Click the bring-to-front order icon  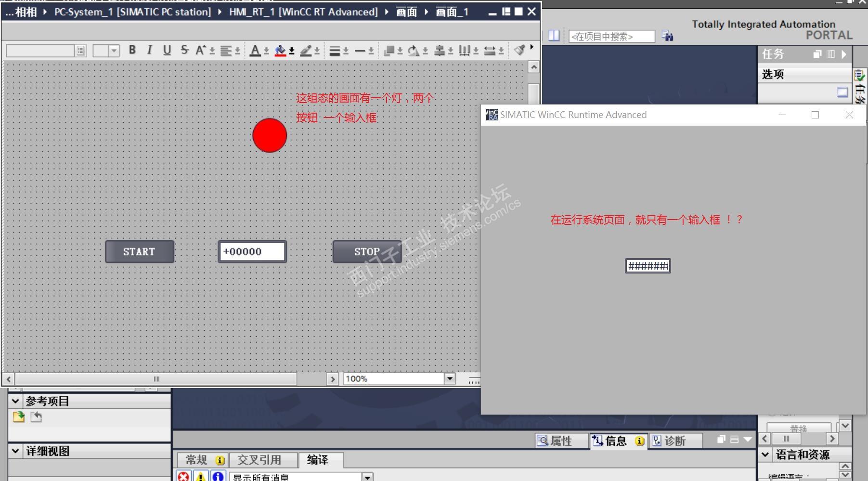pyautogui.click(x=389, y=51)
